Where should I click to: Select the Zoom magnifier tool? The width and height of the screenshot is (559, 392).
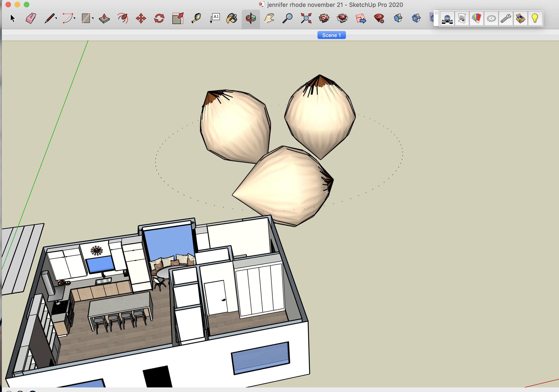(x=288, y=18)
